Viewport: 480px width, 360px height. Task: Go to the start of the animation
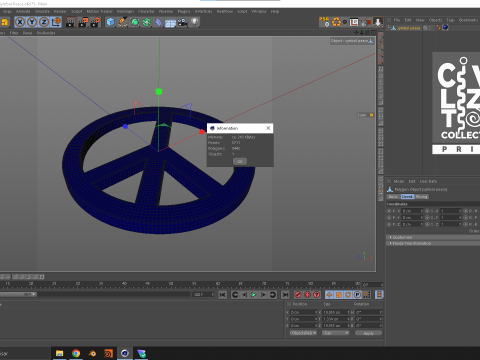click(223, 295)
